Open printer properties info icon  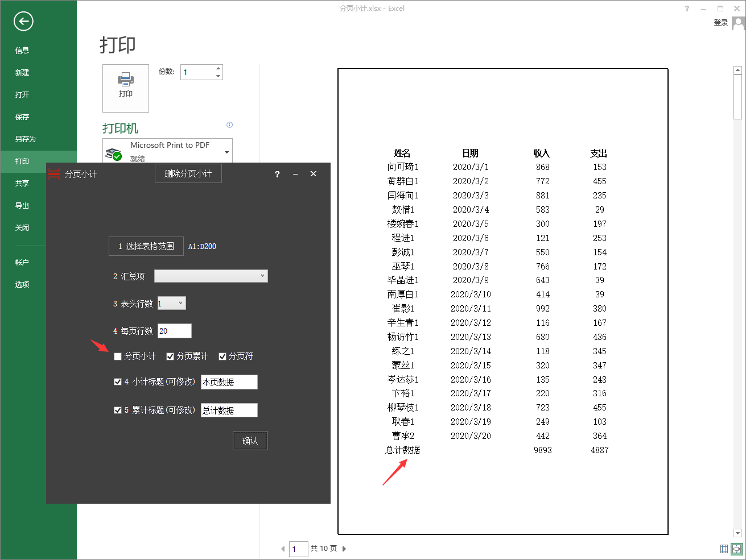click(x=229, y=125)
